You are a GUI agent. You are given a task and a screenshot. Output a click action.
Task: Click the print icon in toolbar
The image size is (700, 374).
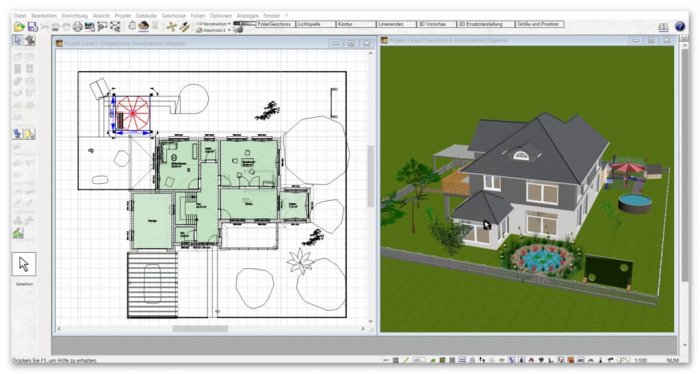(78, 27)
